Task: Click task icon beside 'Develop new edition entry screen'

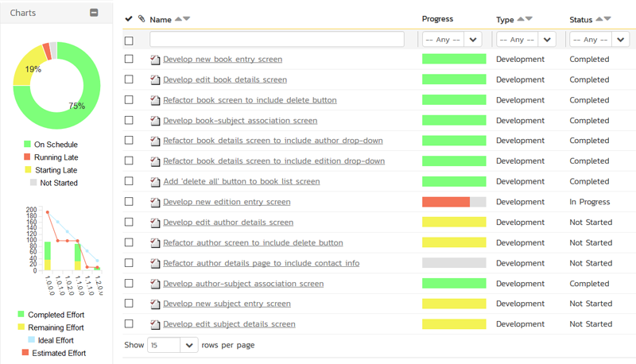Action: [155, 203]
